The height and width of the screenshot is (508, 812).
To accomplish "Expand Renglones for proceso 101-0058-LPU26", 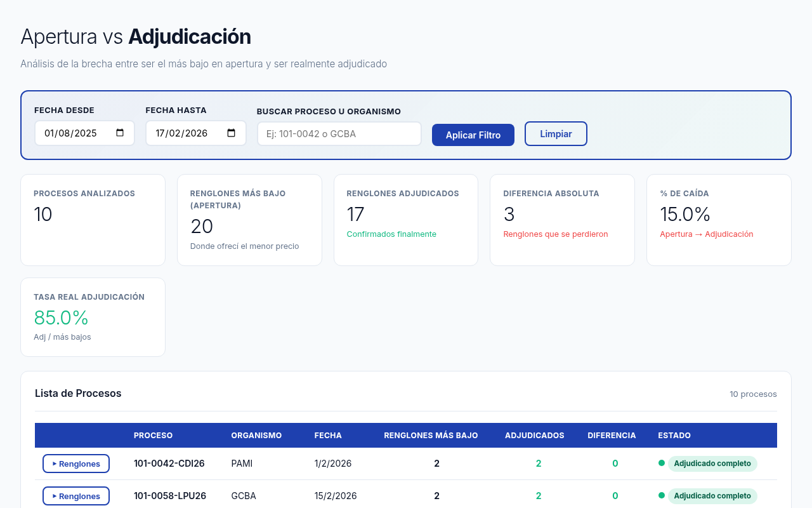I will pos(76,496).
